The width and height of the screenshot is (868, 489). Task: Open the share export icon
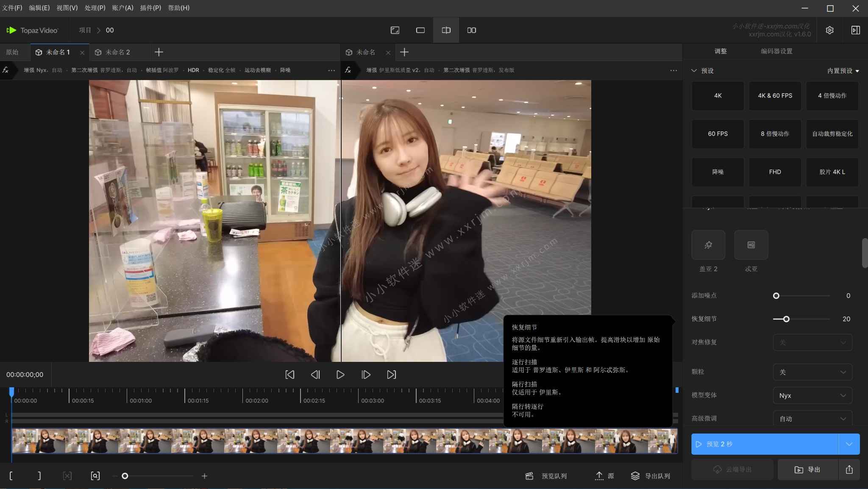[849, 470]
